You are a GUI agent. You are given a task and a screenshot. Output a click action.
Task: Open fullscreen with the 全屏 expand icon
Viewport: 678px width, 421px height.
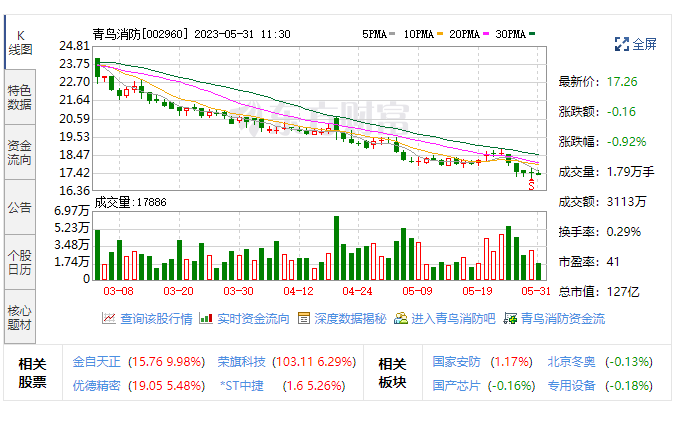point(621,44)
